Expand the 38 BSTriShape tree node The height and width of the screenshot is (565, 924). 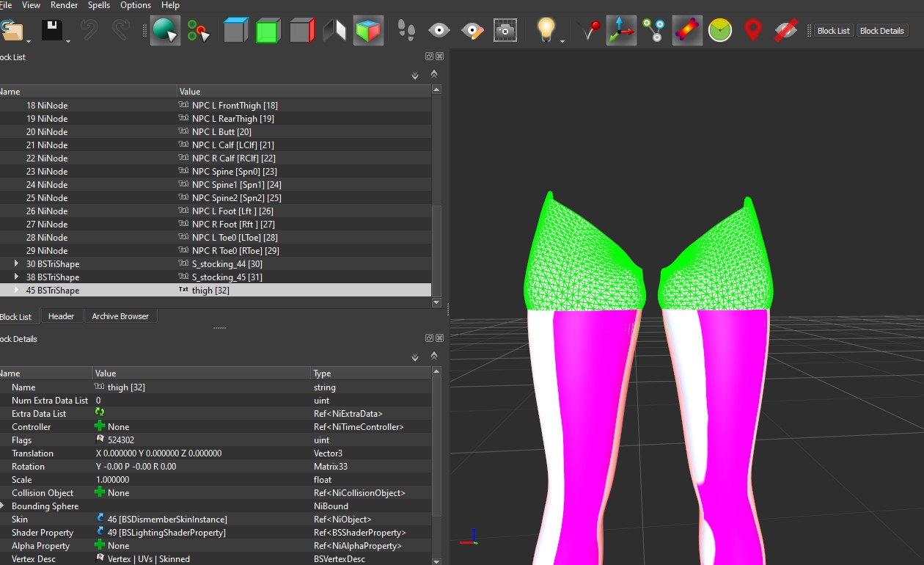[x=16, y=277]
